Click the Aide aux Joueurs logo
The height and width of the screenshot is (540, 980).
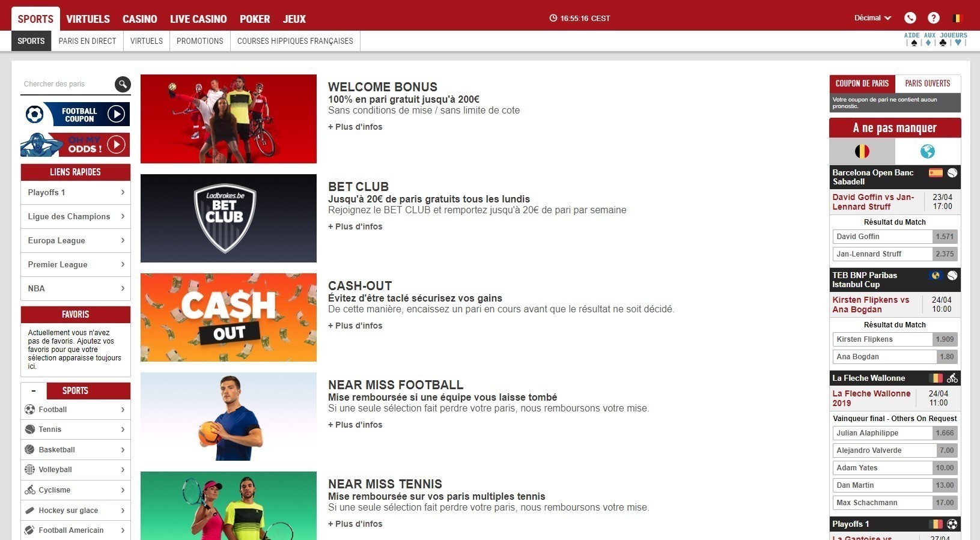936,40
